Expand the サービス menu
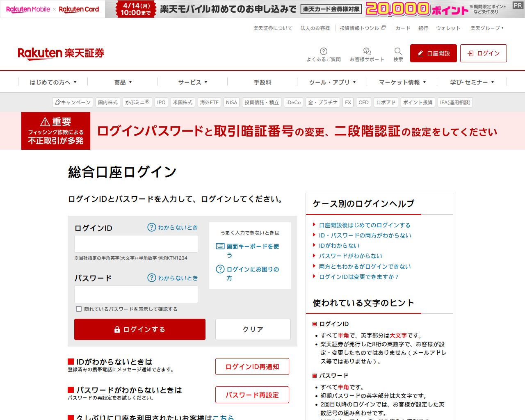 pyautogui.click(x=192, y=82)
